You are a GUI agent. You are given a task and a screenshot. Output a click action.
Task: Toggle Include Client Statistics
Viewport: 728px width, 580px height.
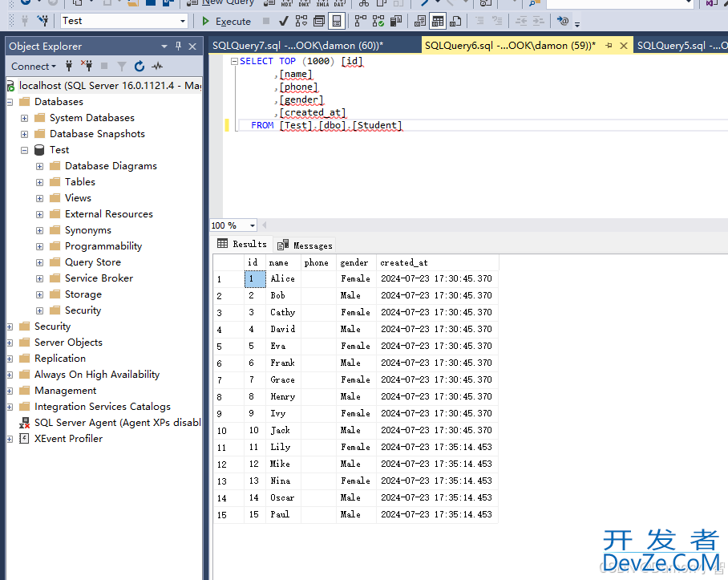(x=396, y=22)
